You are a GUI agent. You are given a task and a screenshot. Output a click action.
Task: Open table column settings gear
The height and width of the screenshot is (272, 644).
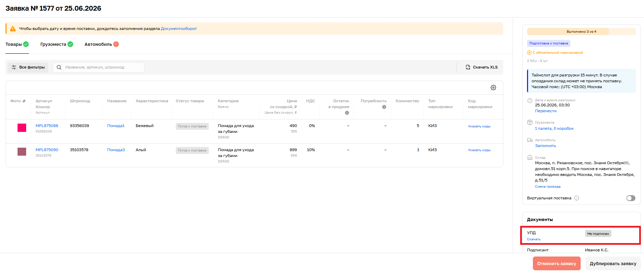(493, 87)
